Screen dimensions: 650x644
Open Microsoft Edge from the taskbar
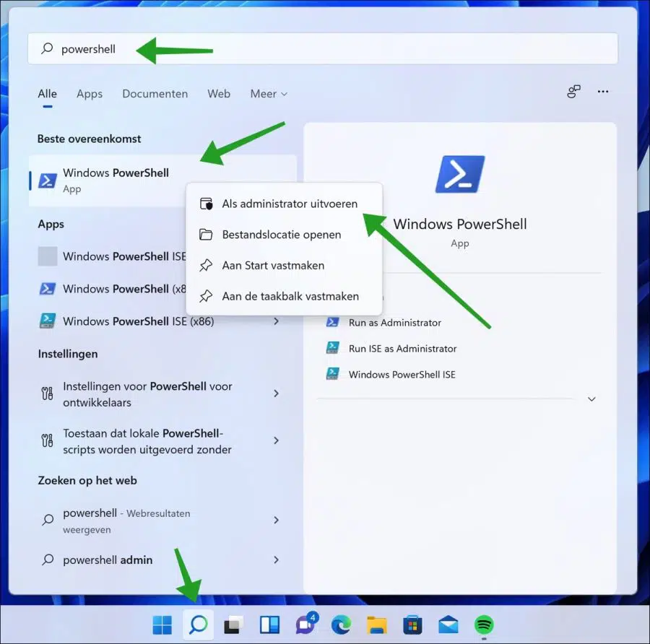[341, 625]
